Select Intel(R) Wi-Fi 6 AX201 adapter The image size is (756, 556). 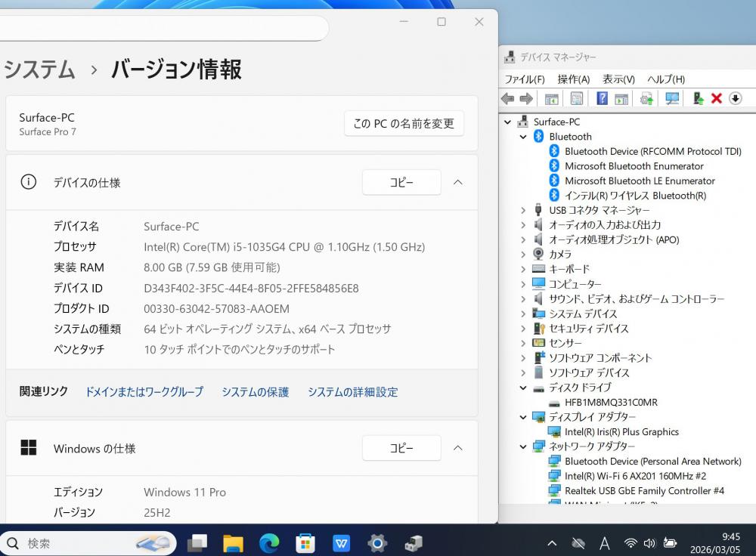[x=634, y=476]
